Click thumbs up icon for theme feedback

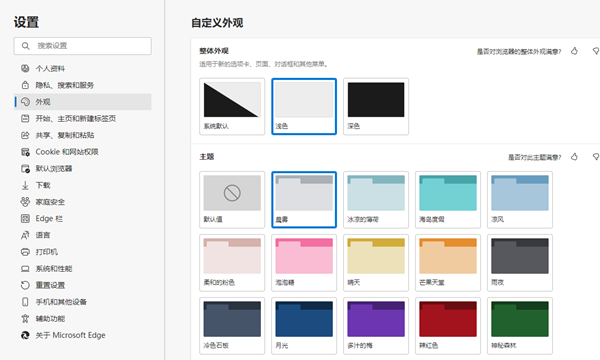pos(574,156)
